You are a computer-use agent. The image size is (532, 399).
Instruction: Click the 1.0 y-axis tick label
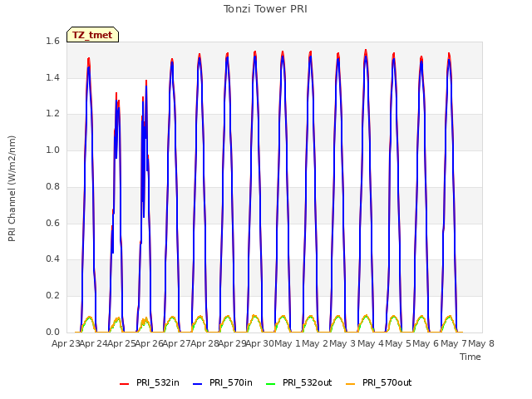52,150
